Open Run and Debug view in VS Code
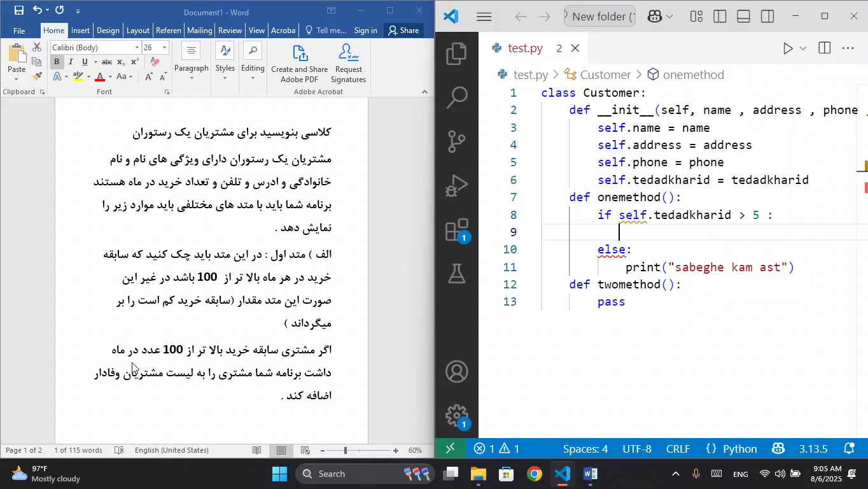 pos(456,185)
